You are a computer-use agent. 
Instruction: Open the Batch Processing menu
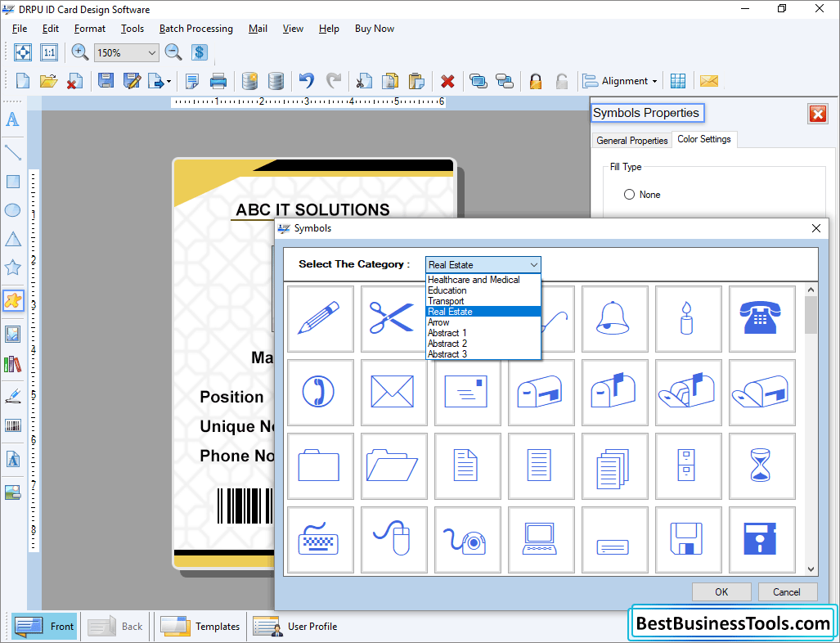coord(196,29)
